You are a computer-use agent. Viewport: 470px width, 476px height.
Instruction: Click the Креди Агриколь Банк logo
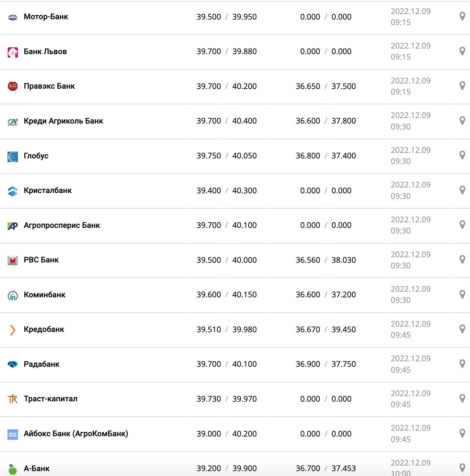click(x=13, y=121)
